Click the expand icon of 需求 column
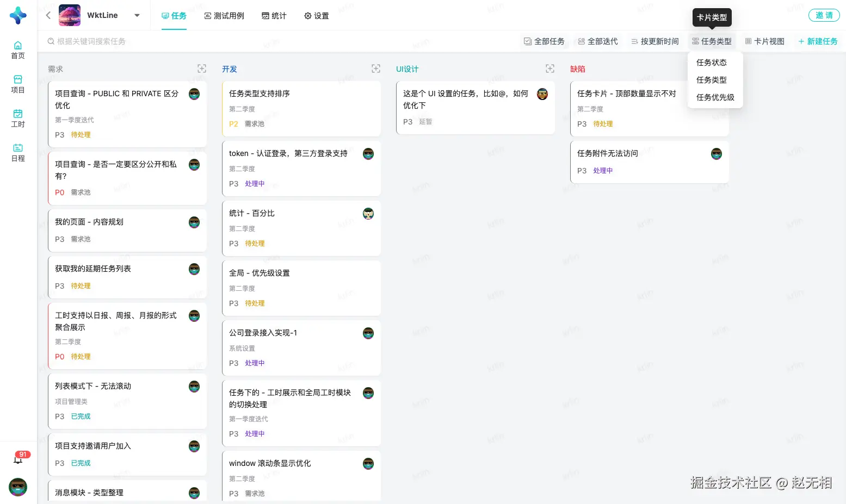846x504 pixels. [202, 69]
